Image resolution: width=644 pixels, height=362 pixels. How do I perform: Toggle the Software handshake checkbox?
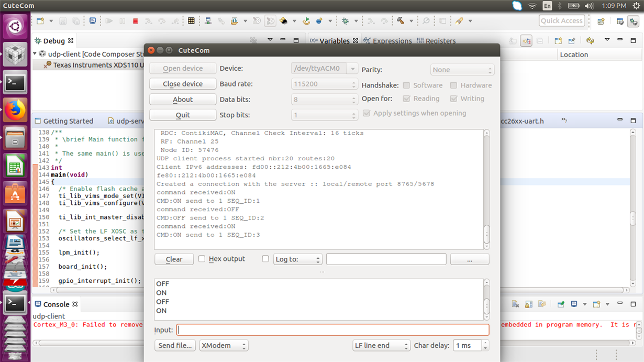406,85
